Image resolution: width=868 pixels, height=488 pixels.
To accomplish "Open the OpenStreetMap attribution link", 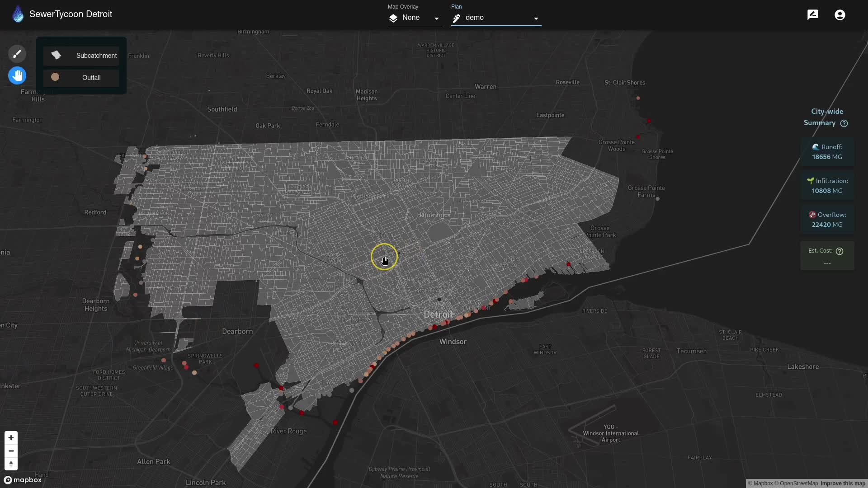I will (x=796, y=483).
